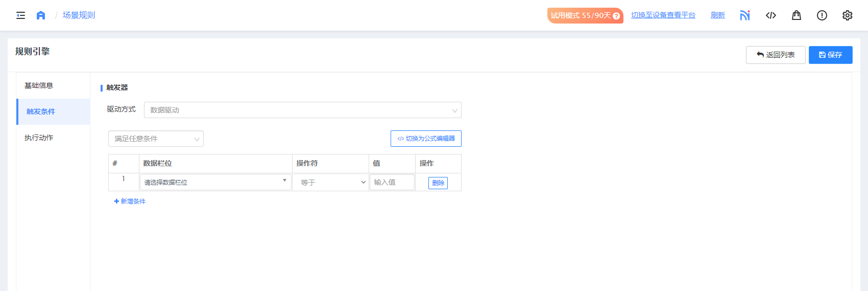Click 切换至设备查看平台 link
868x291 pixels.
click(x=663, y=15)
